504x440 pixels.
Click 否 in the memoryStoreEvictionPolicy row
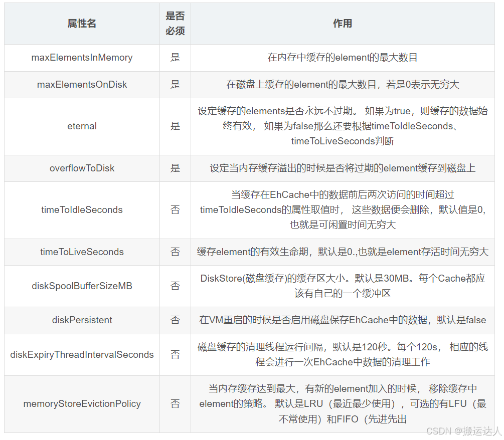pyautogui.click(x=175, y=404)
